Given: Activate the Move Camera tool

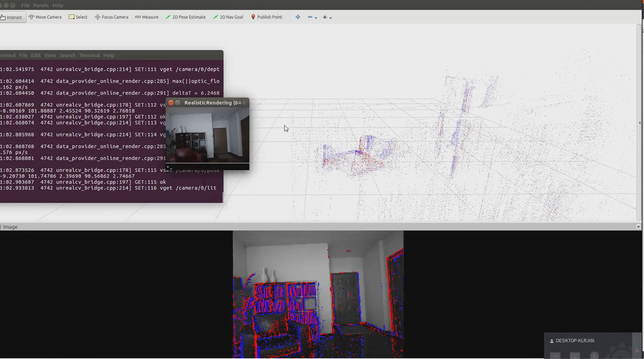Looking at the screenshot, I should (x=45, y=17).
